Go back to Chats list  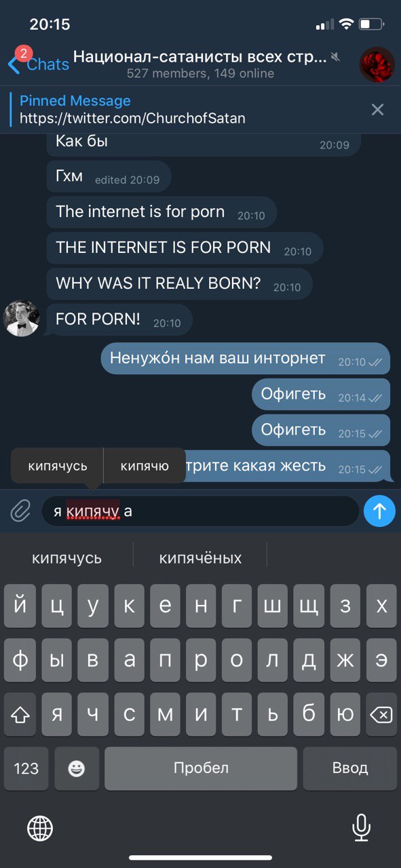[39, 64]
